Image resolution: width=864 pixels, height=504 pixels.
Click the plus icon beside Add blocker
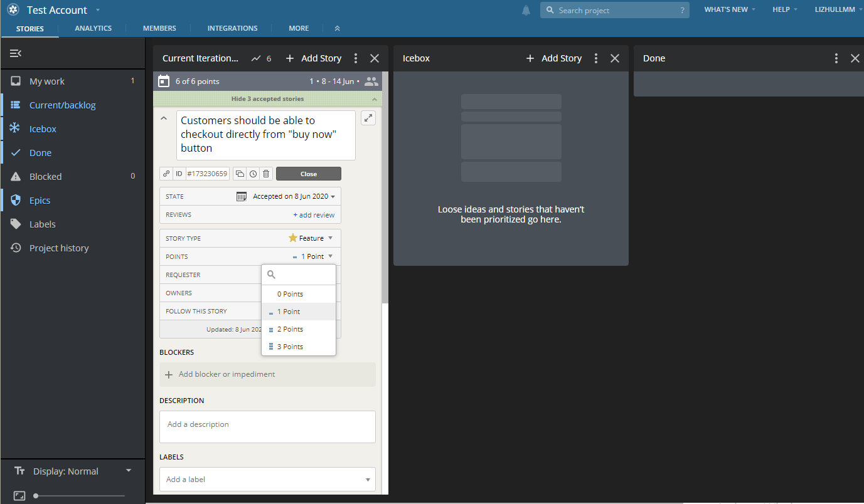pyautogui.click(x=168, y=374)
